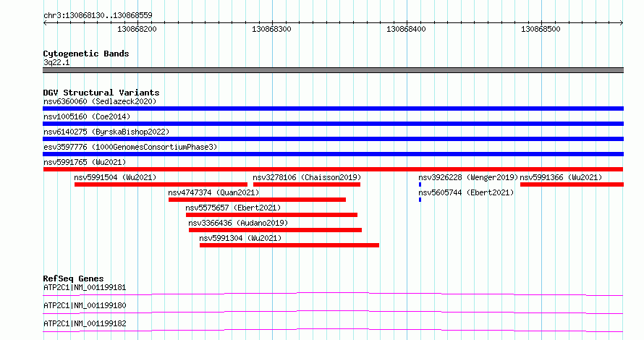644x340 pixels.
Task: Click the Cytogenetic Bands track title
Action: tap(86, 54)
